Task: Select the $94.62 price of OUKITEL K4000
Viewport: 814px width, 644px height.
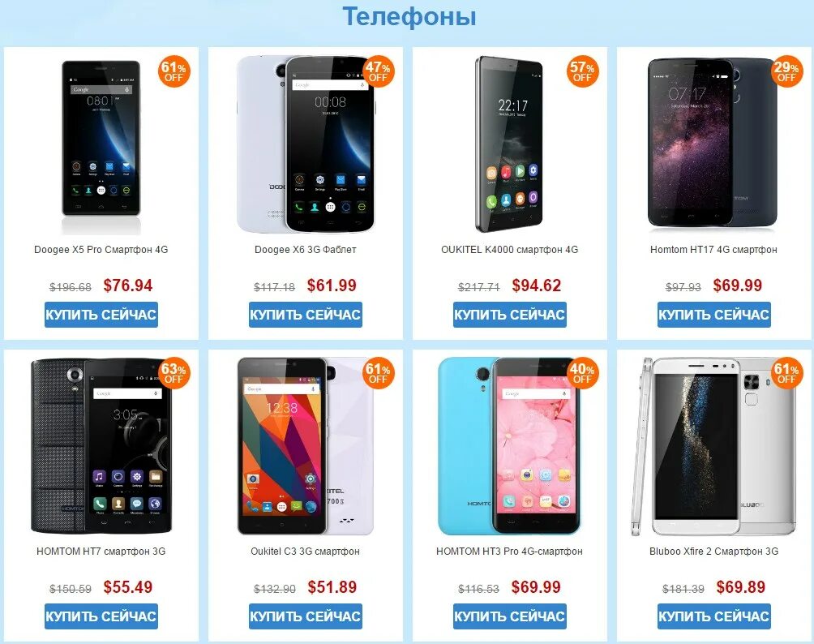Action: click(x=536, y=286)
